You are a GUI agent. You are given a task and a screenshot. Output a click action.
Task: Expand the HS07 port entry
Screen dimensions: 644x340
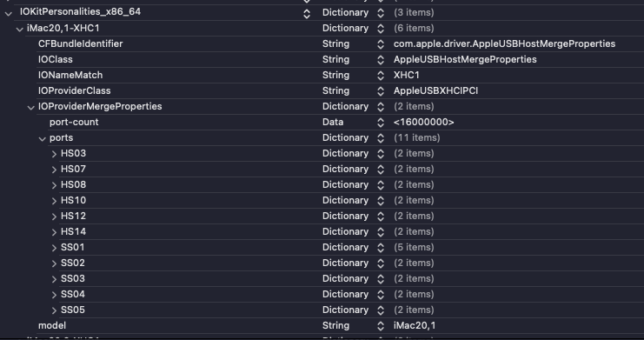[54, 170]
